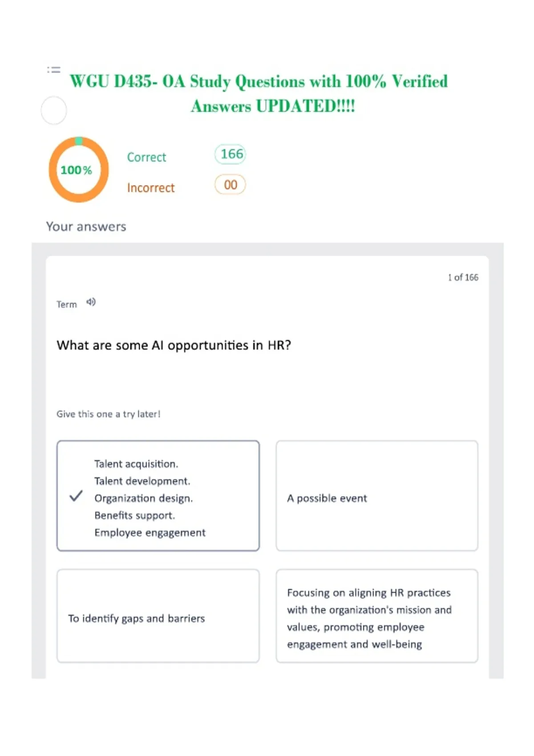Click the WGU D435 study questions title
534x756 pixels.
259,94
